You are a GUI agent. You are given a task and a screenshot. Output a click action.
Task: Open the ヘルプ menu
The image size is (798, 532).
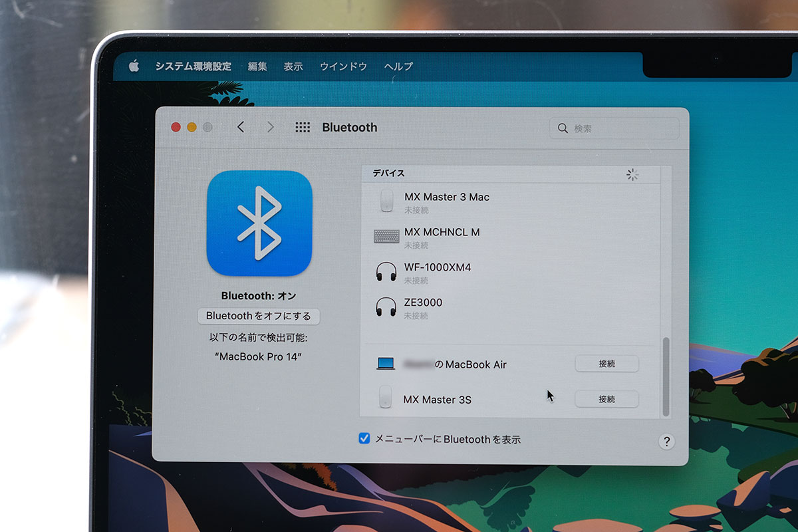point(398,66)
